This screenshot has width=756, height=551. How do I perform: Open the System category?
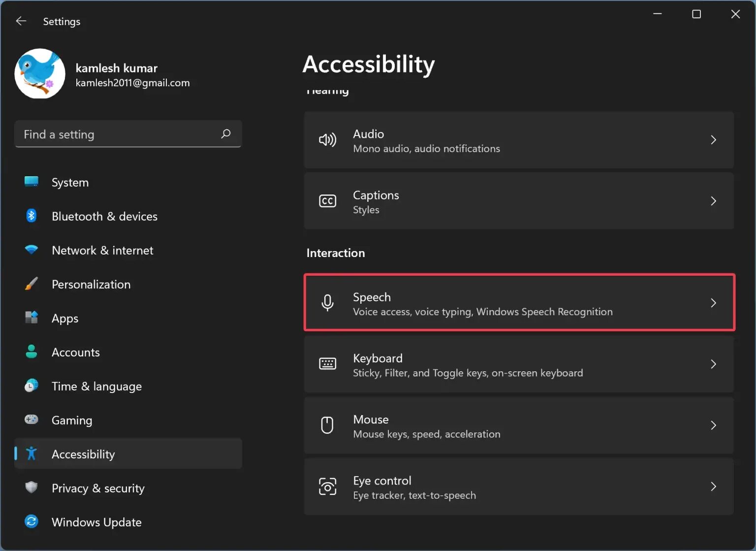pos(70,183)
